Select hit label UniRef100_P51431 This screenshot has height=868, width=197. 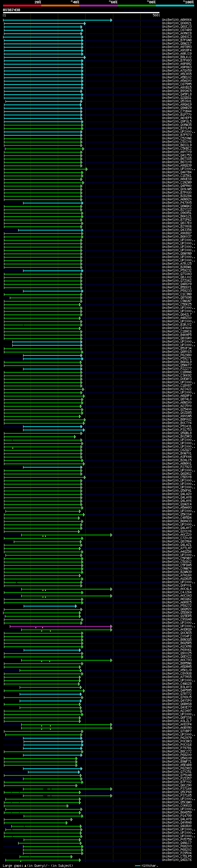177,426
